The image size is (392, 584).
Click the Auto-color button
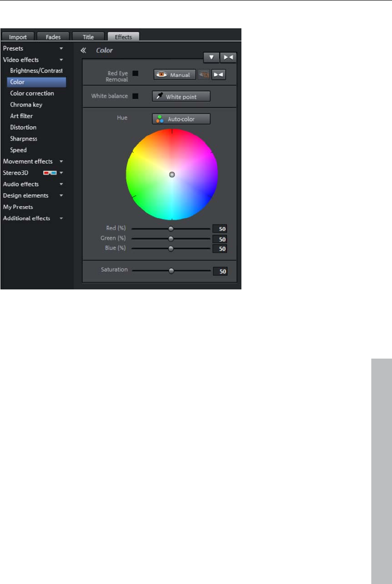181,119
